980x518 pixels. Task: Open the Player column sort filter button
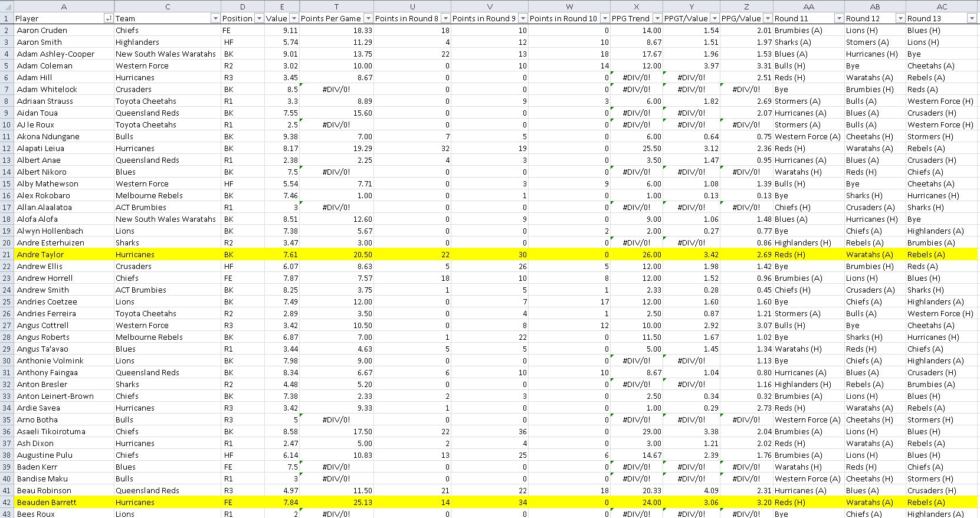(x=108, y=18)
